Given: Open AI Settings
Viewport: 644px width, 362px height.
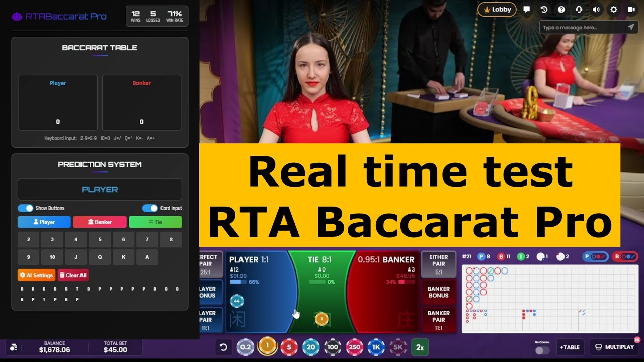Looking at the screenshot, I should coord(36,275).
